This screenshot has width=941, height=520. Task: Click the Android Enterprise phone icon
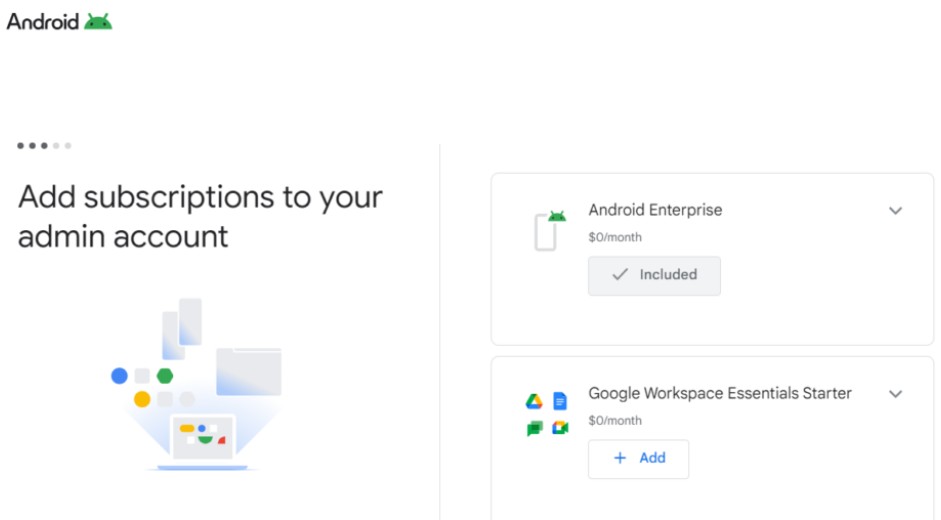tap(549, 231)
